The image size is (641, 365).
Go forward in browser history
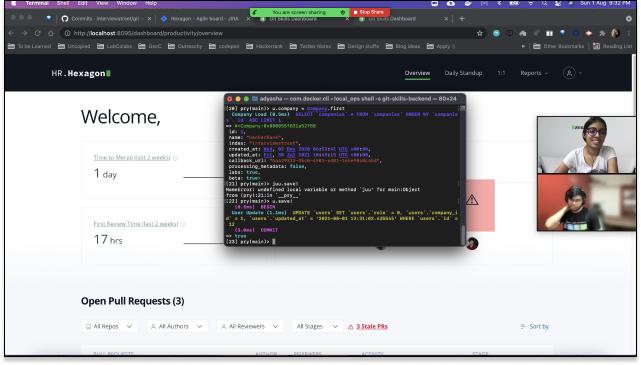(25, 33)
